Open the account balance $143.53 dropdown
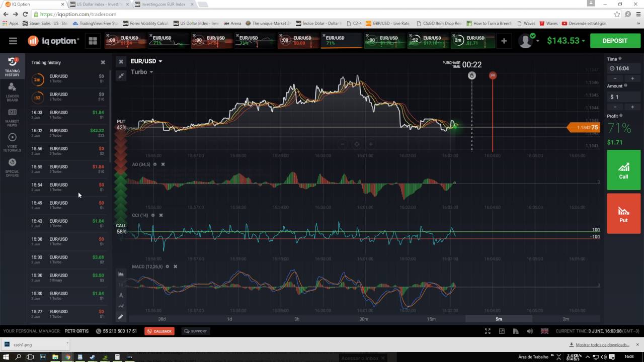This screenshot has height=362, width=644. tap(566, 41)
